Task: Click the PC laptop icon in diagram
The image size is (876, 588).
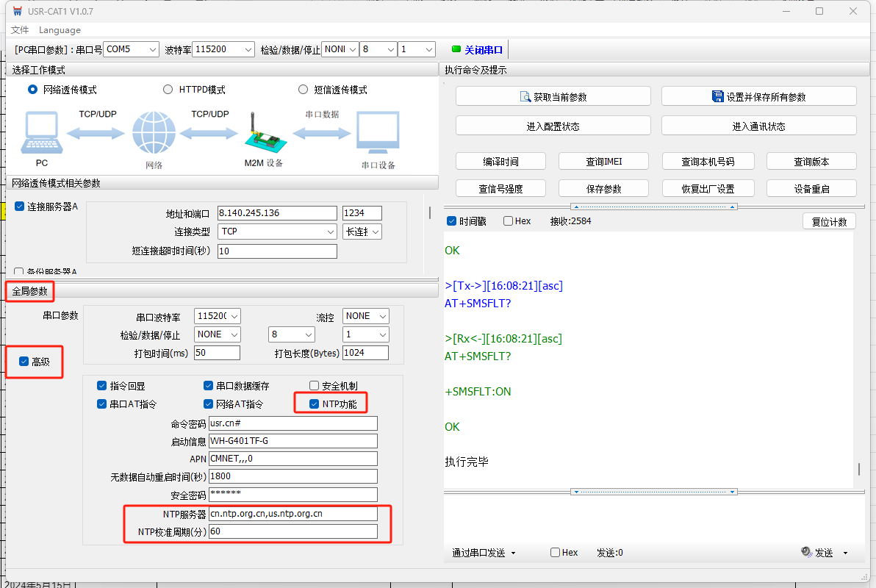Action: click(42, 133)
